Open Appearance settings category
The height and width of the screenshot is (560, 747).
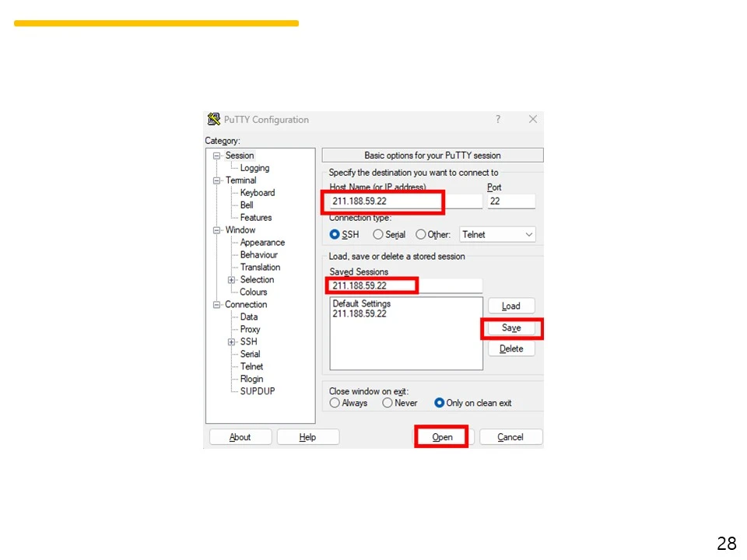(262, 243)
